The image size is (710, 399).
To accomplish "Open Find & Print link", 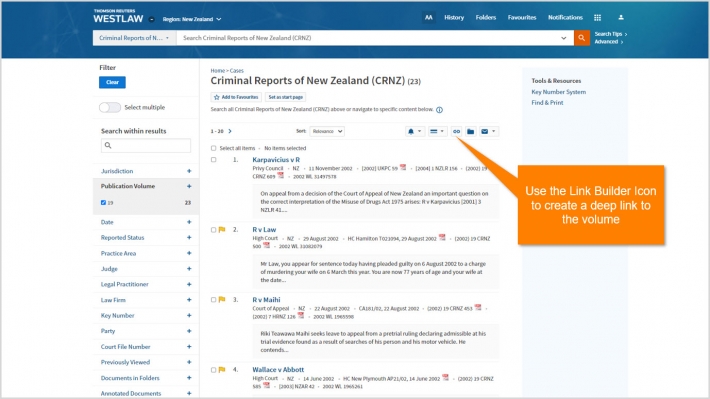I will pyautogui.click(x=547, y=103).
